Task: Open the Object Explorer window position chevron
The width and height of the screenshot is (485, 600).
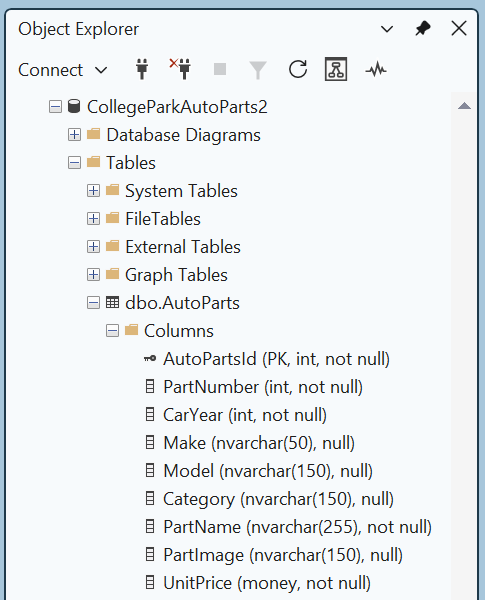Action: 387,29
